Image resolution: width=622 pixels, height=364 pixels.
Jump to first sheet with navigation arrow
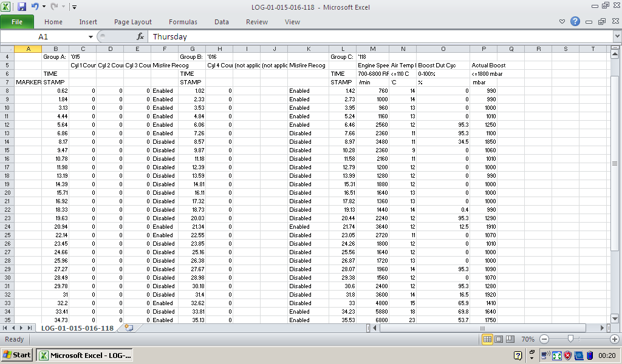(x=5, y=328)
